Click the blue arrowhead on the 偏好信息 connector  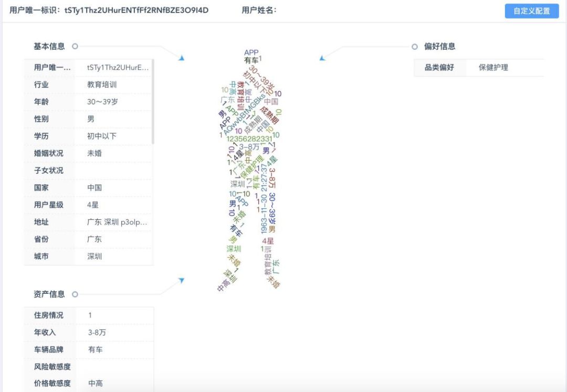pos(322,58)
